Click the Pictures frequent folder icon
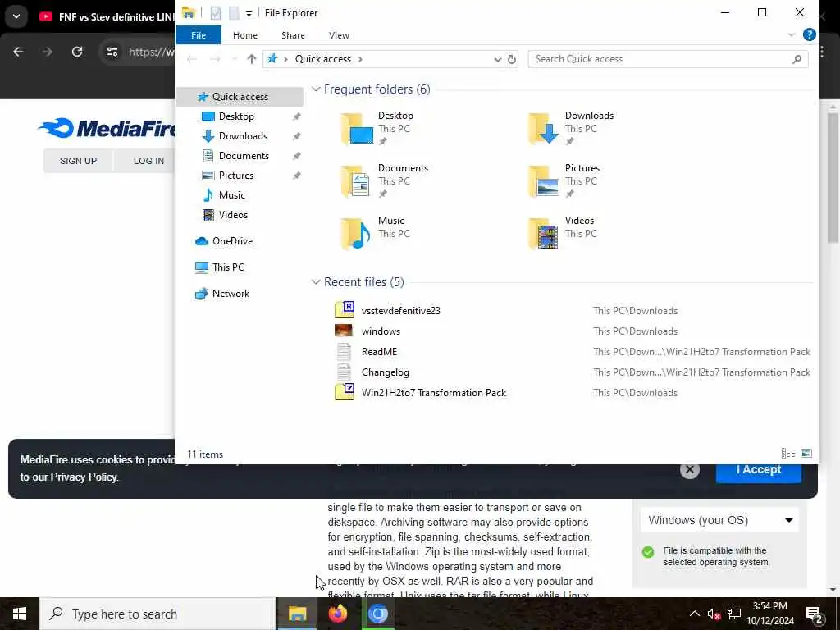 [x=543, y=181]
